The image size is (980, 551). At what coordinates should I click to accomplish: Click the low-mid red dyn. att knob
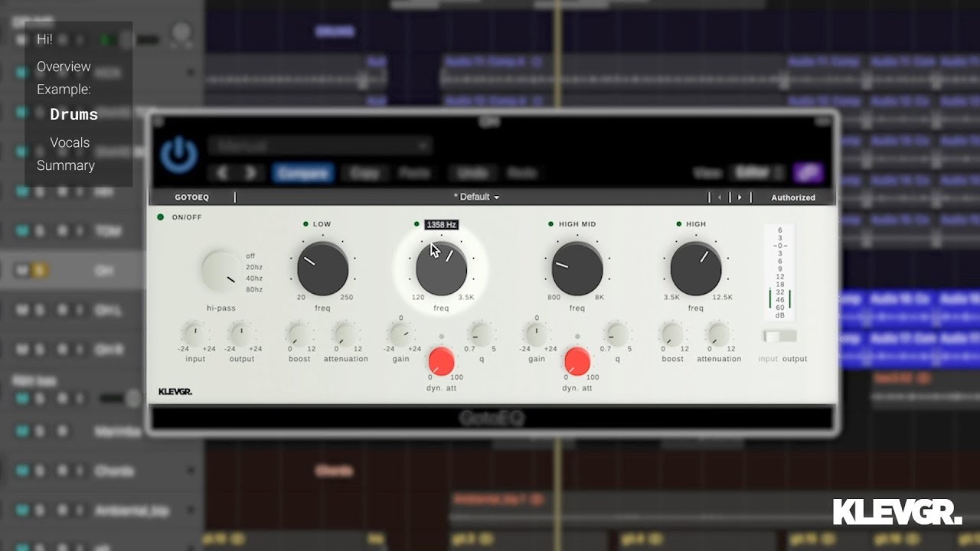[441, 361]
